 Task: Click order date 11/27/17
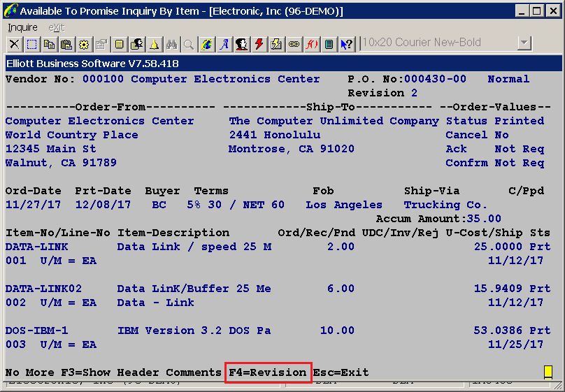33,205
